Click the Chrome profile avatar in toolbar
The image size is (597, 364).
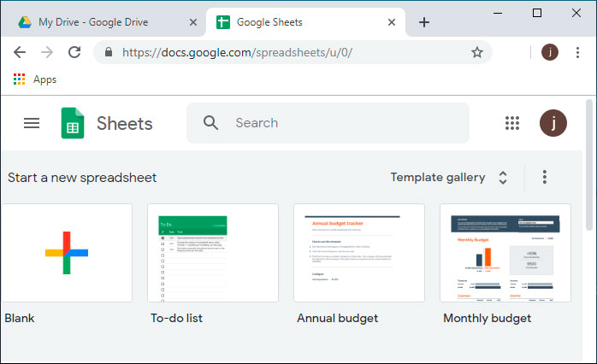point(550,52)
